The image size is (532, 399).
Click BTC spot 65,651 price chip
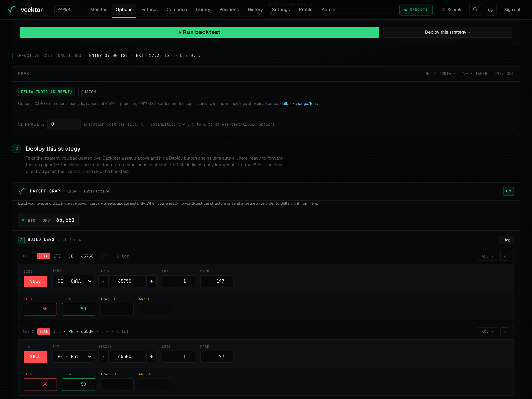(x=48, y=220)
